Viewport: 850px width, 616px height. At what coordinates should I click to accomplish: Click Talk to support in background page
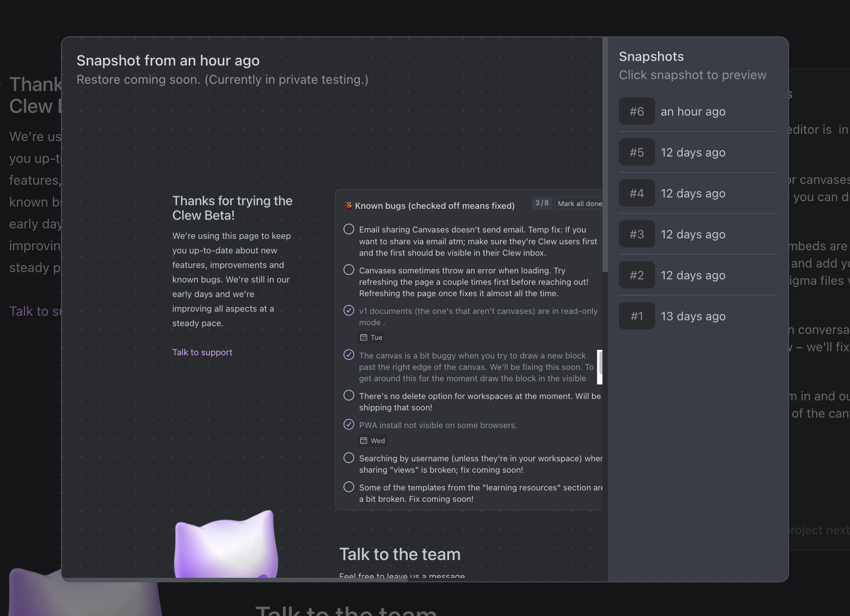(x=35, y=311)
